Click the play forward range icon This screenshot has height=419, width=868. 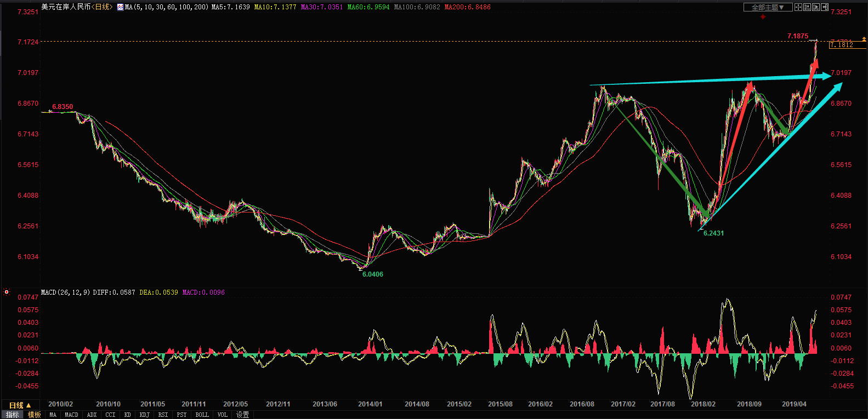[x=816, y=7]
